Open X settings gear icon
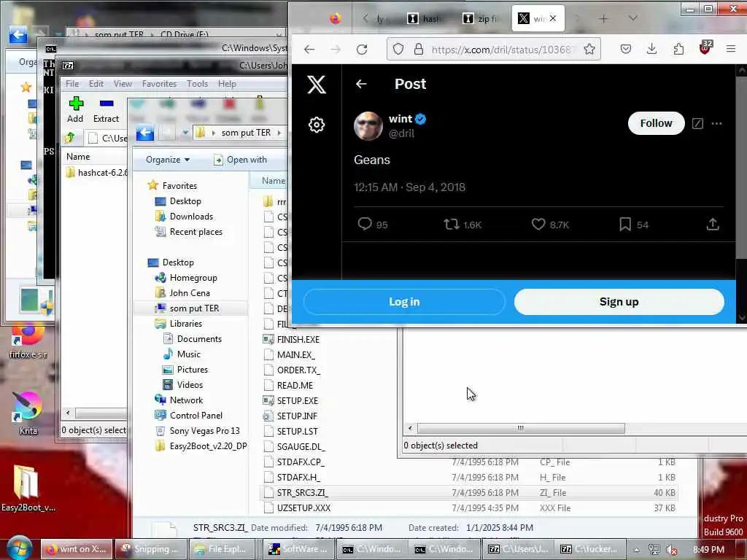Screen dimensions: 747x560 pyautogui.click(x=317, y=125)
